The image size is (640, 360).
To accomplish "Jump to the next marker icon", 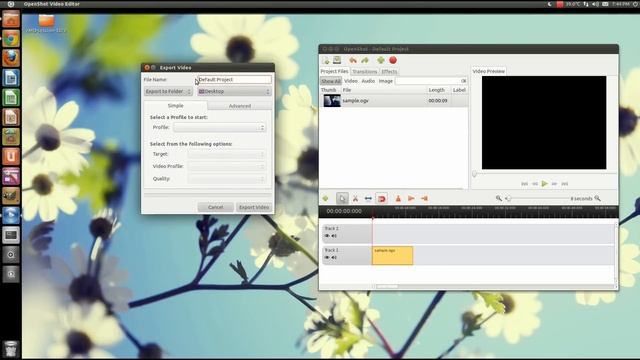I will coord(424,198).
